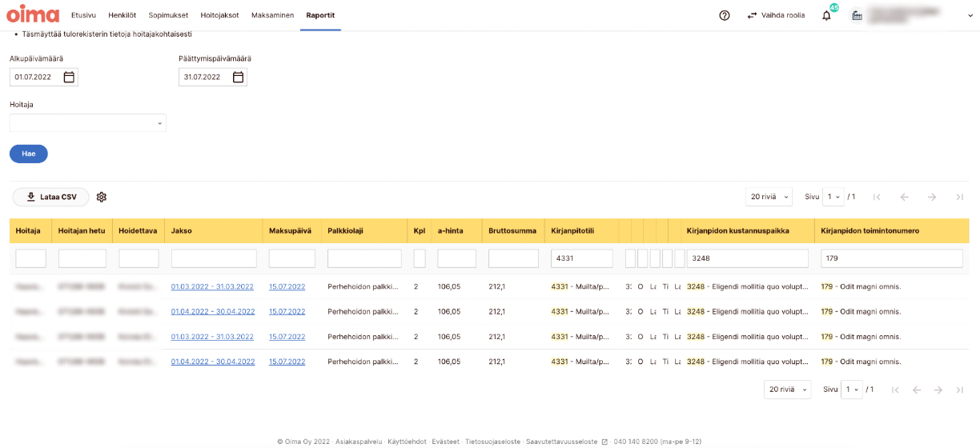Open Etusivu menu item
Viewport: 980px width, 448px height.
(84, 15)
